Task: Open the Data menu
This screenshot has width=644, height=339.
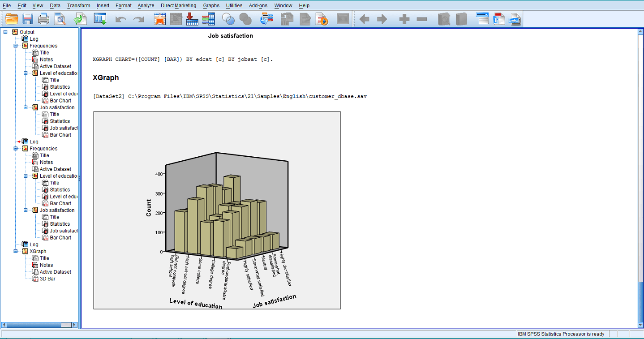Action: coord(55,5)
